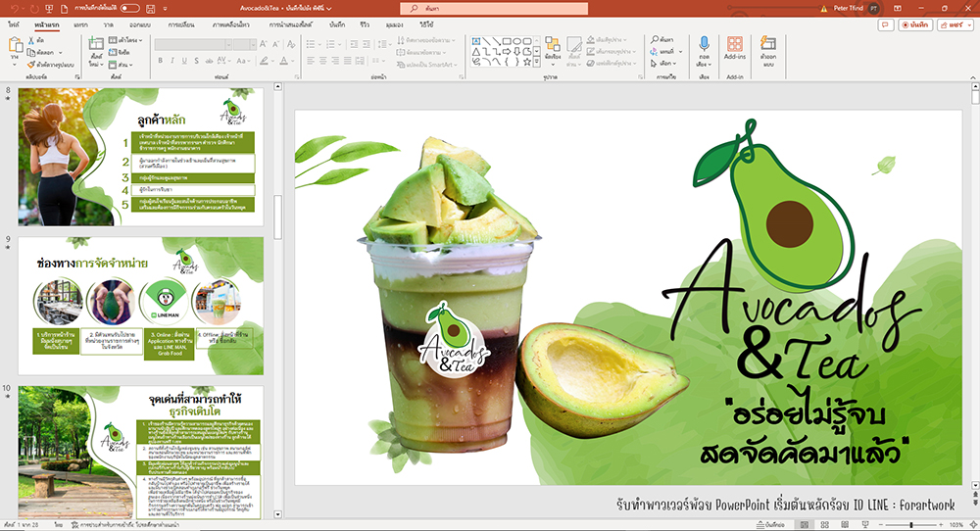Open the Slide Show ribbon tab
This screenshot has height=531, width=980.
[x=291, y=24]
